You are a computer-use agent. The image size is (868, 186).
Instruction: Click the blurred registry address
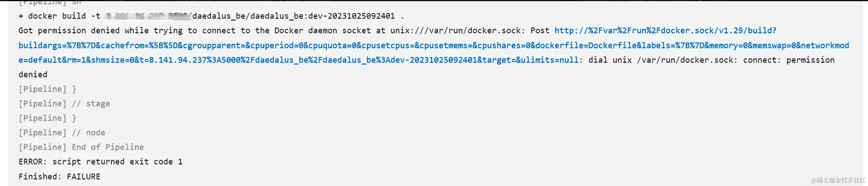click(147, 16)
